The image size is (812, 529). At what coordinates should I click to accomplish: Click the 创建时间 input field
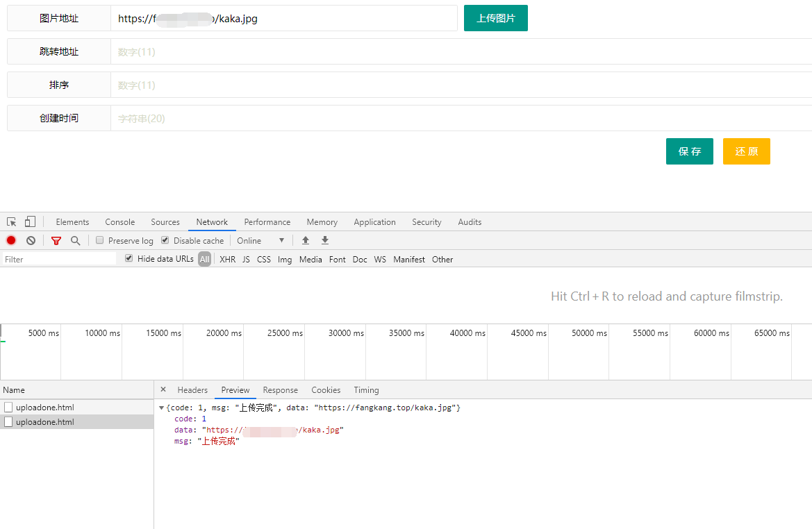[461, 119]
